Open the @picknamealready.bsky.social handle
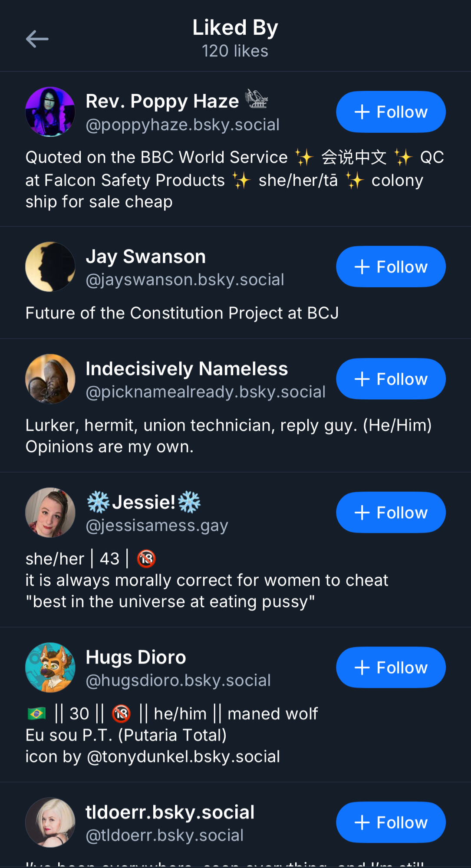471x868 pixels. 205,392
